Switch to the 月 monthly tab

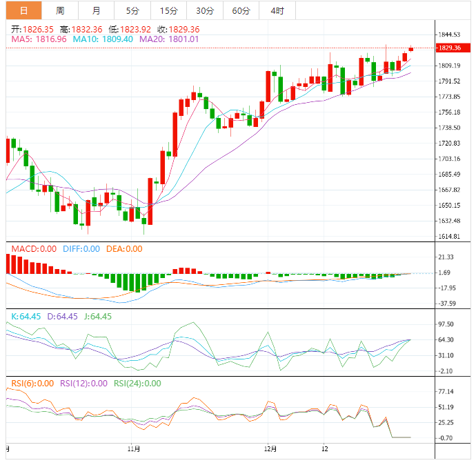[96, 10]
